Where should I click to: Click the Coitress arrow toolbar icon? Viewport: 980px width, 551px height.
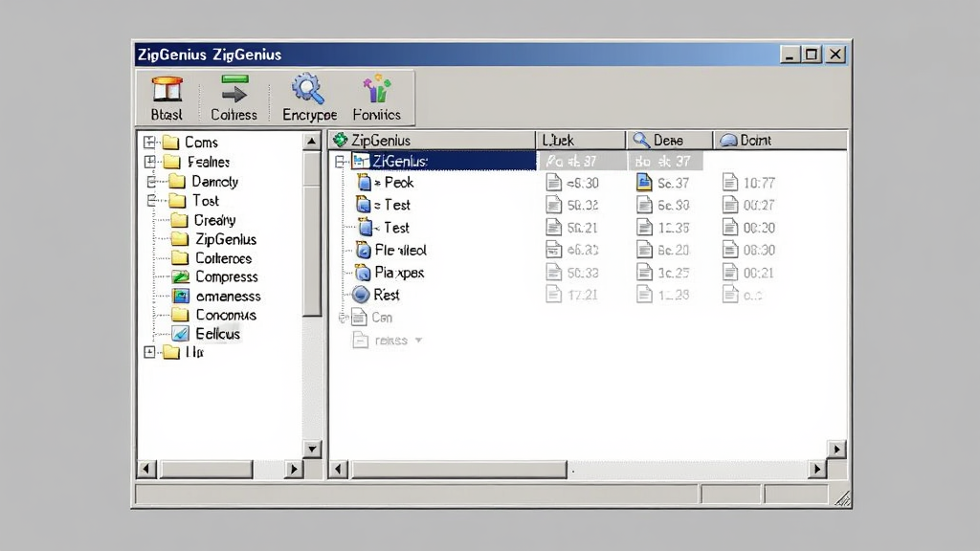coord(234,89)
